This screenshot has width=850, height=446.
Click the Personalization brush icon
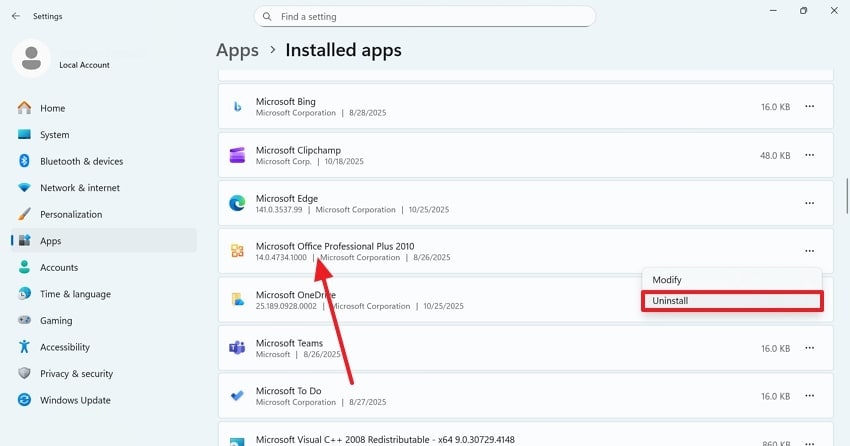click(24, 214)
